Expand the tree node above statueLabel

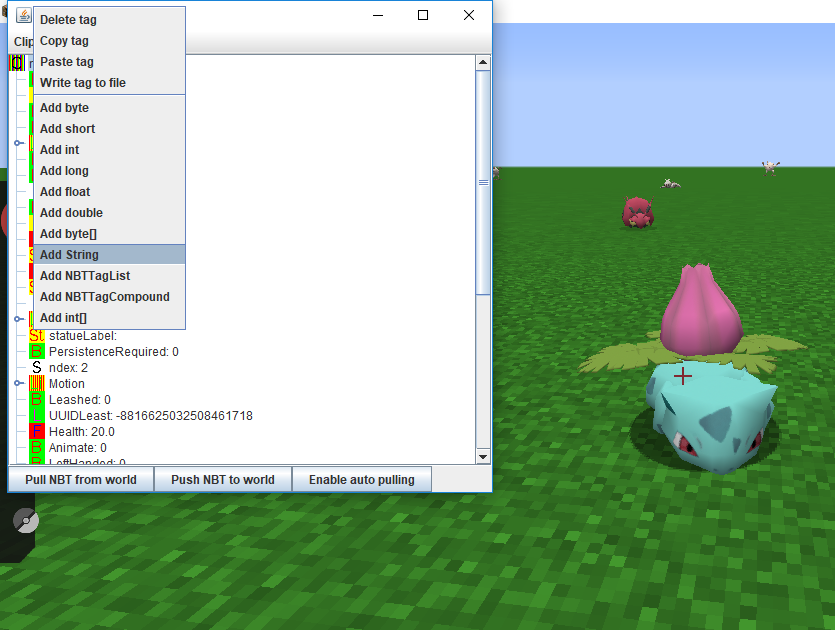click(x=18, y=319)
